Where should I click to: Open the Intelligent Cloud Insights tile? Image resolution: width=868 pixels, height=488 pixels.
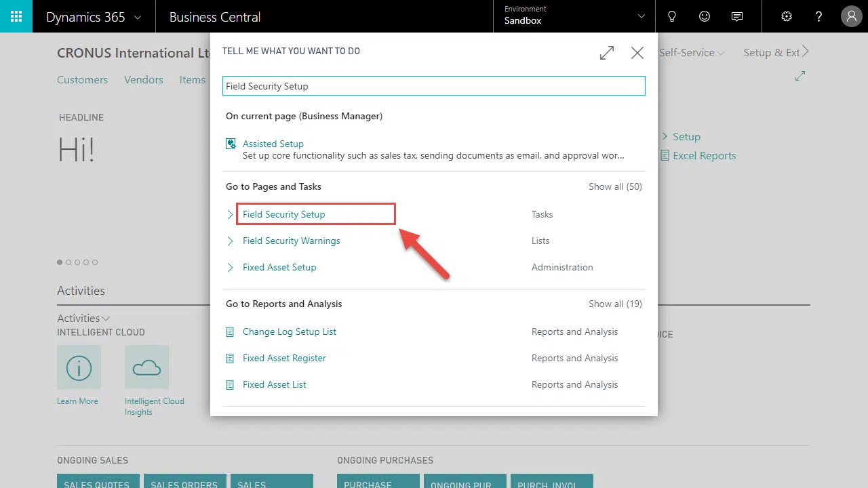coord(146,367)
